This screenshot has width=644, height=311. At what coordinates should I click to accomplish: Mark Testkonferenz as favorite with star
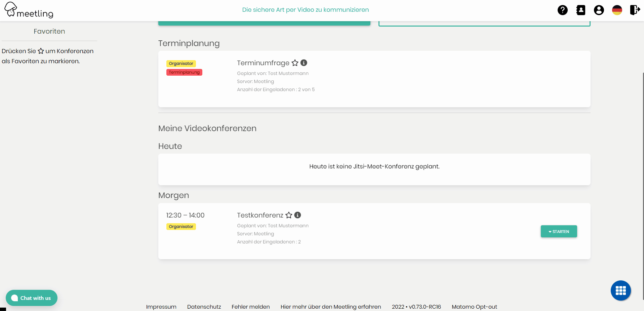pos(289,215)
